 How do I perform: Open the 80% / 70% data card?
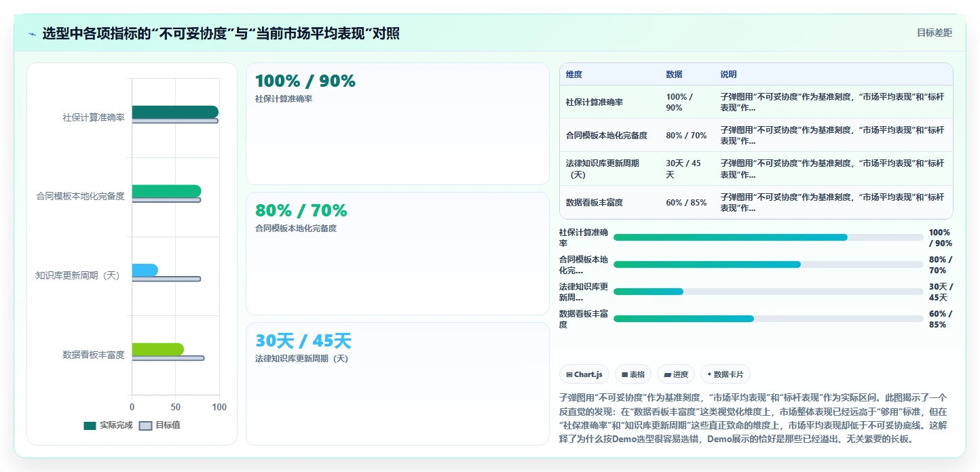[x=397, y=254]
